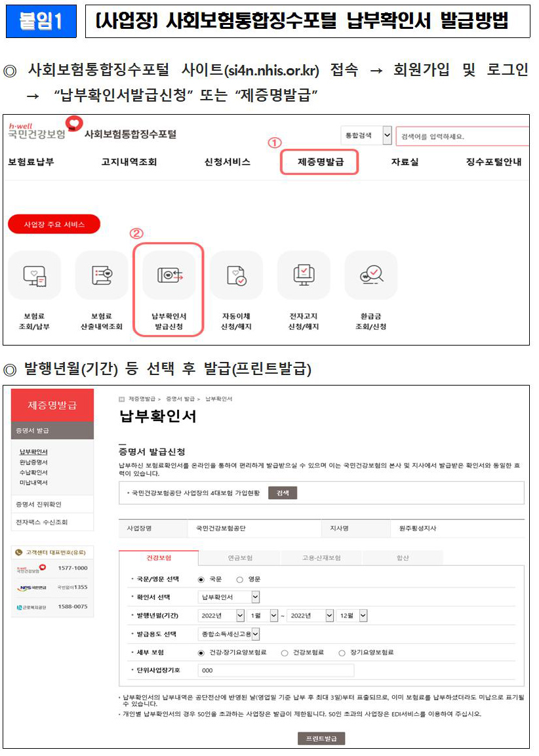Open the 보험료 산출내역조회 icon

coord(102,275)
